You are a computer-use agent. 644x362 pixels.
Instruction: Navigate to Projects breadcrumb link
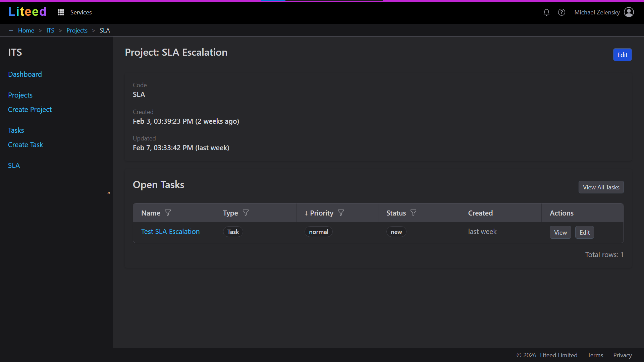click(x=77, y=31)
